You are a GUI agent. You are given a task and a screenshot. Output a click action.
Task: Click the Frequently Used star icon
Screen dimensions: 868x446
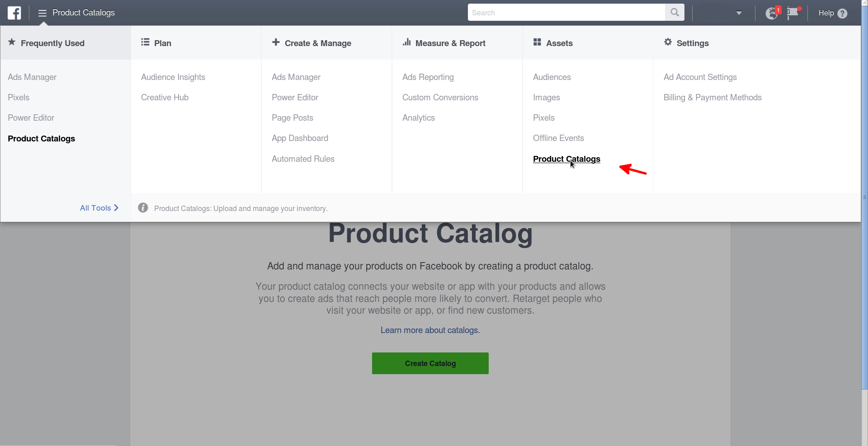click(x=11, y=42)
